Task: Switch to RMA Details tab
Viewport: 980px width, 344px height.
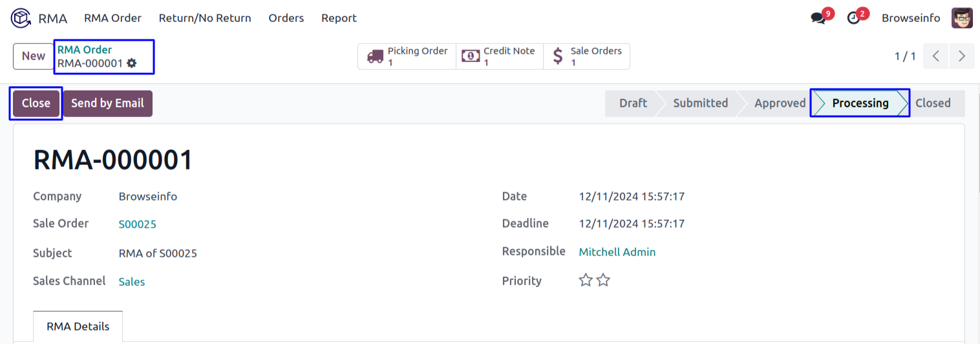Action: pos(78,327)
